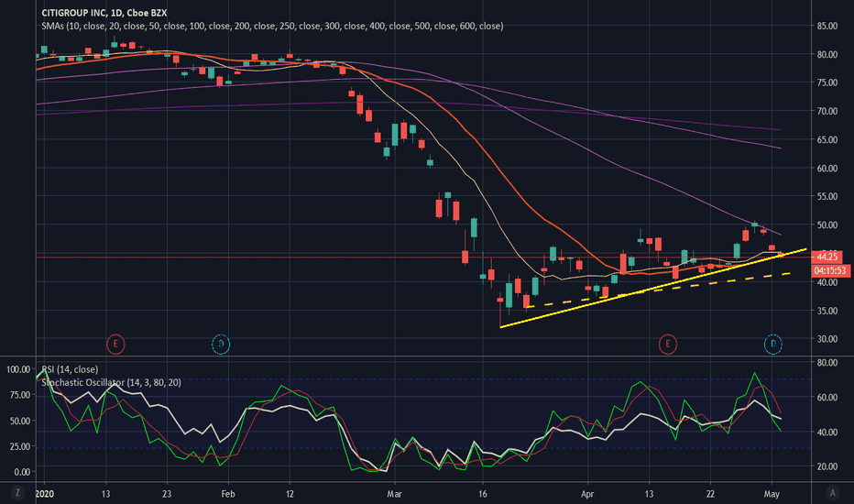
Task: Click the timezone 'Z' button bottom-left
Action: 17,493
